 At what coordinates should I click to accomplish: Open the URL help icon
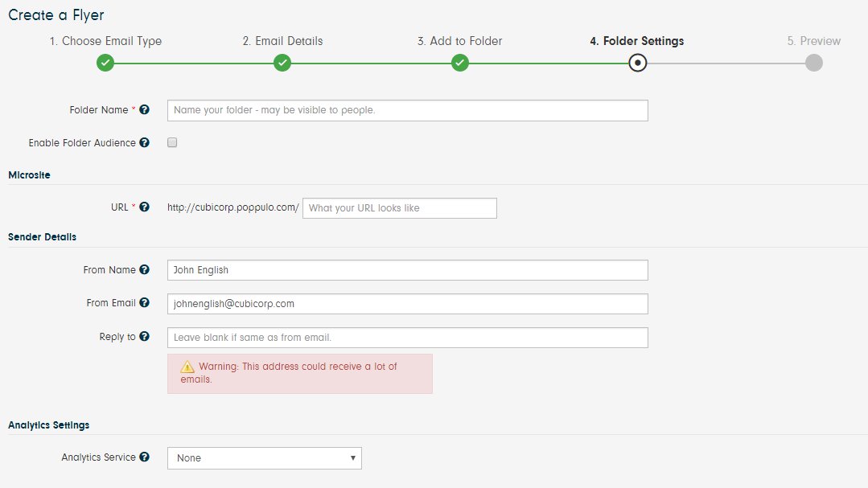pyautogui.click(x=144, y=206)
